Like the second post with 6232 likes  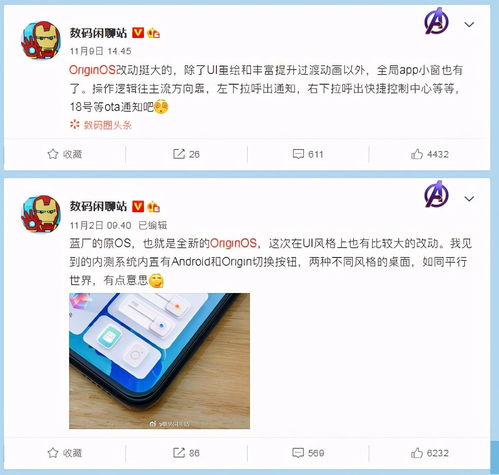pos(430,453)
